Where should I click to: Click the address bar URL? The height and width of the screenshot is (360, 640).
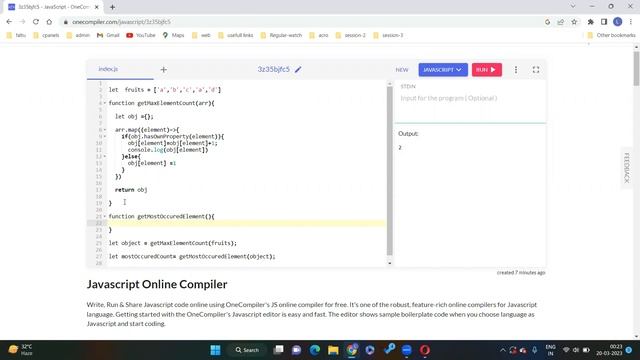point(121,22)
